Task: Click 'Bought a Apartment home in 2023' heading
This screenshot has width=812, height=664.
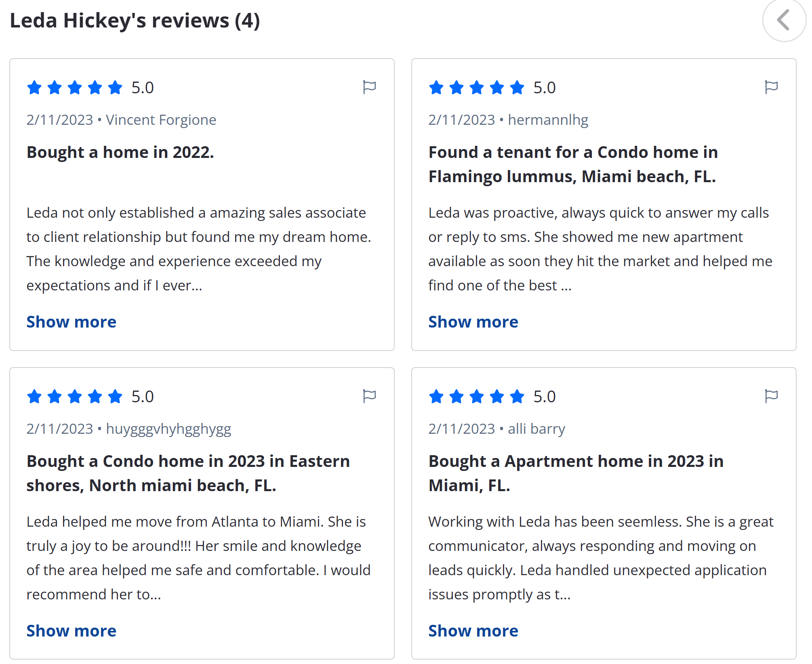Action: point(576,473)
